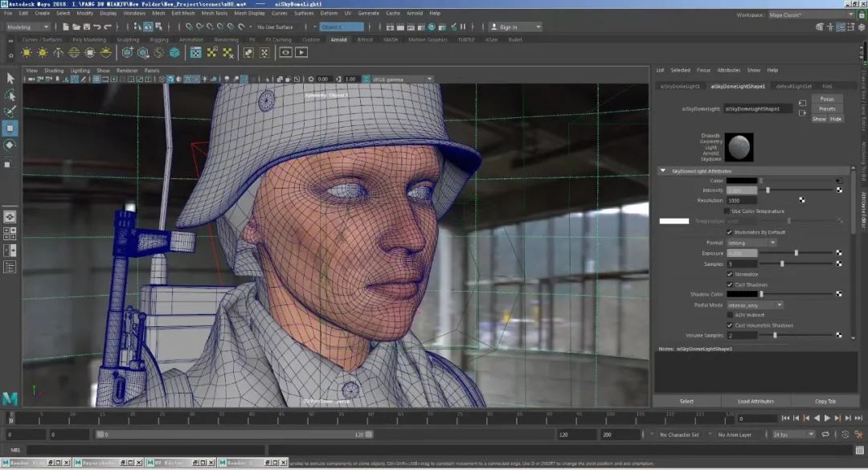Uncheck Cast Volumetric Shadows
868x470 pixels.
point(728,325)
